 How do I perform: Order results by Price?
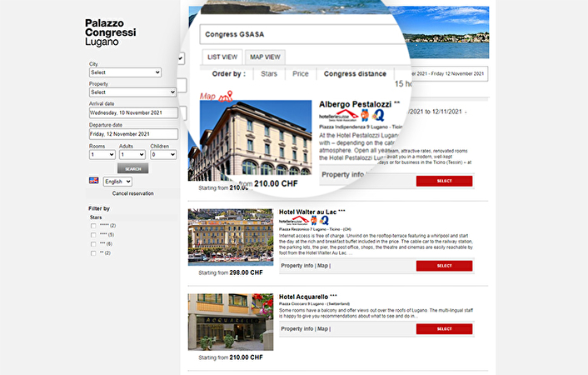(x=301, y=74)
